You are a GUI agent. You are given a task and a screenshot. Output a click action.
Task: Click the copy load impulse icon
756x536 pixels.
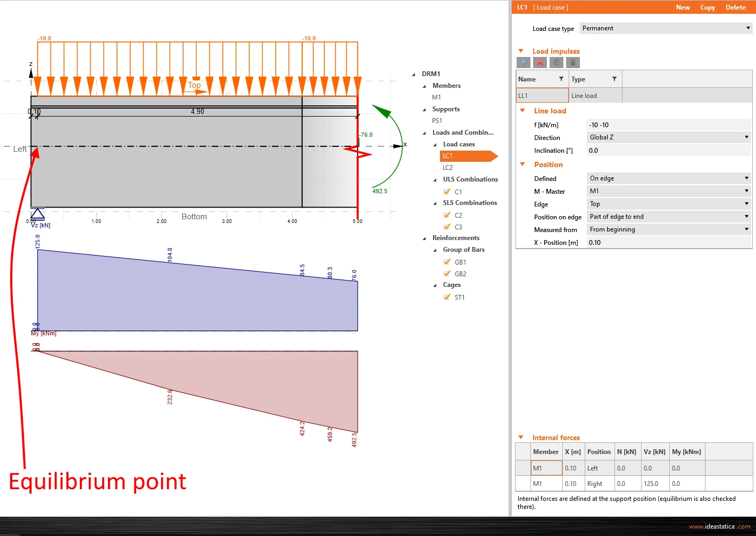coord(556,62)
